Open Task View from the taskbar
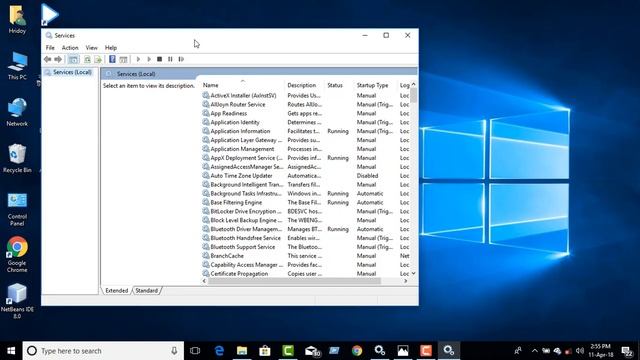 click(195, 351)
